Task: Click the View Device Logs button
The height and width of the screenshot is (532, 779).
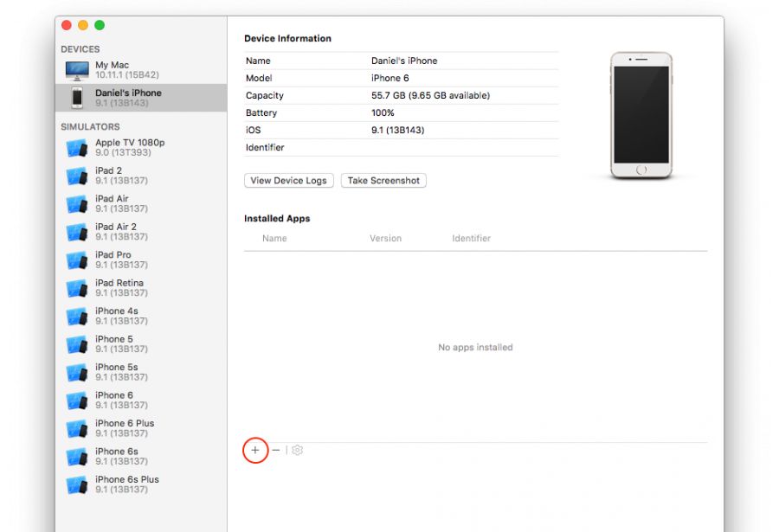Action: click(288, 181)
